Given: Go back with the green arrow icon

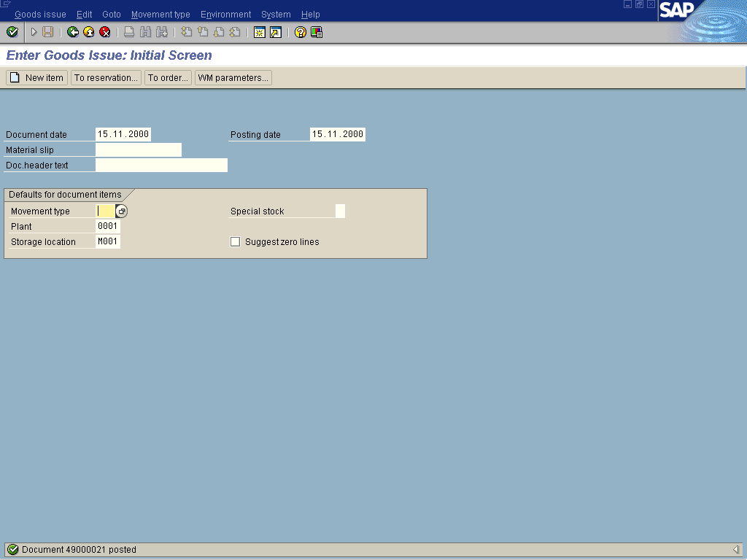Looking at the screenshot, I should click(x=73, y=32).
